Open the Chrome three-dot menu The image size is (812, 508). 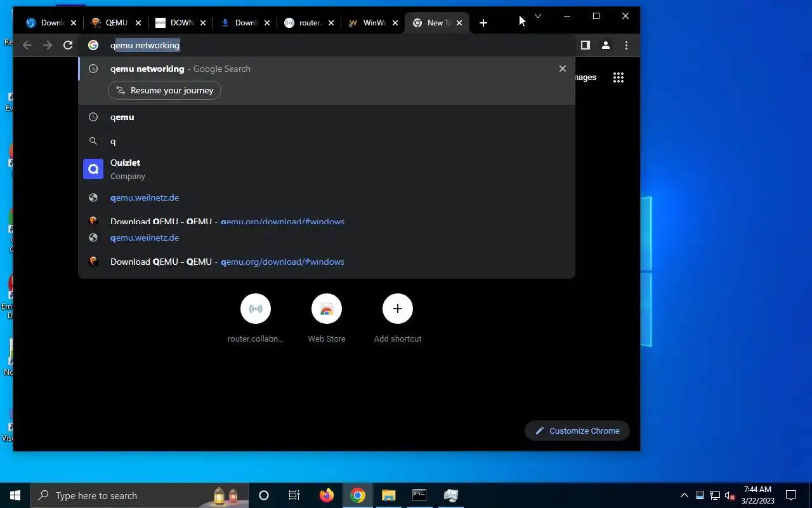[626, 45]
